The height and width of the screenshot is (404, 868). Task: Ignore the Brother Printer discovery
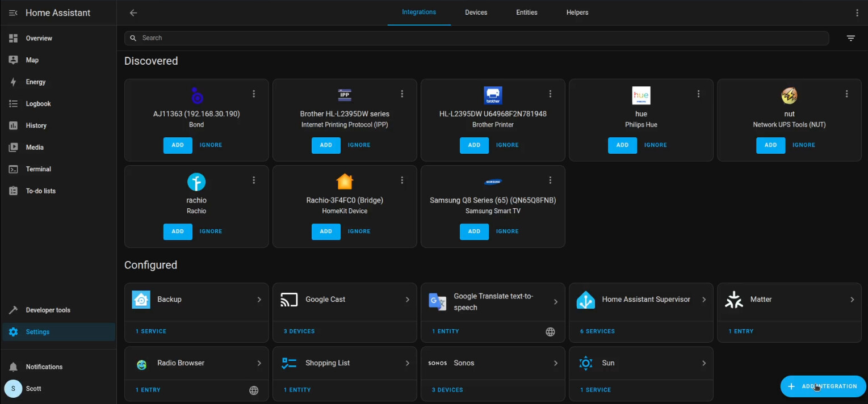(507, 145)
